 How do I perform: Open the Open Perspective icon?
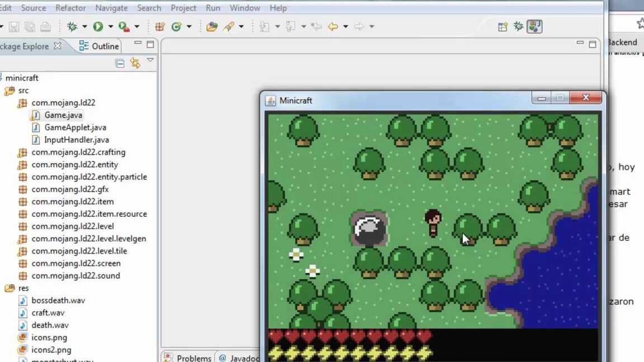click(x=503, y=26)
